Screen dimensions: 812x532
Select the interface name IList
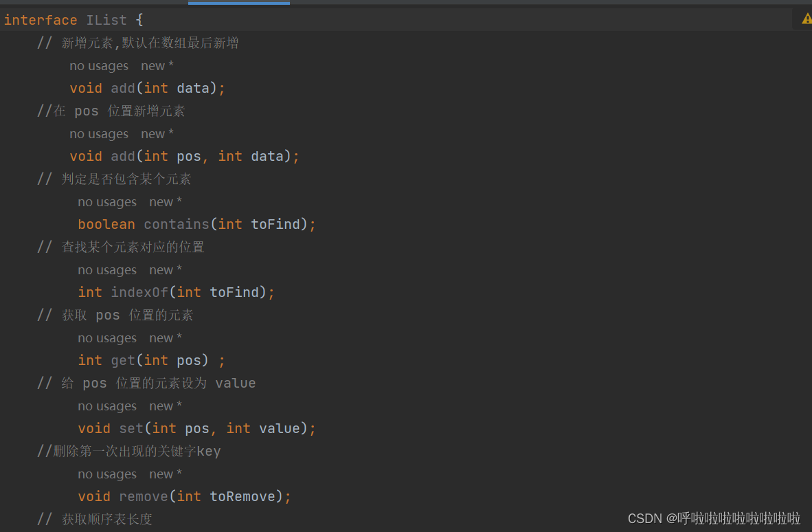click(106, 19)
